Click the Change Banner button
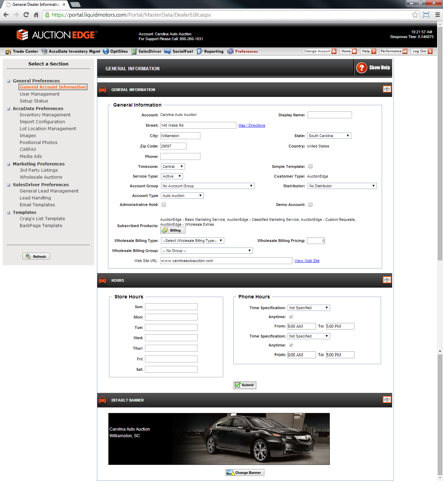 [245, 472]
